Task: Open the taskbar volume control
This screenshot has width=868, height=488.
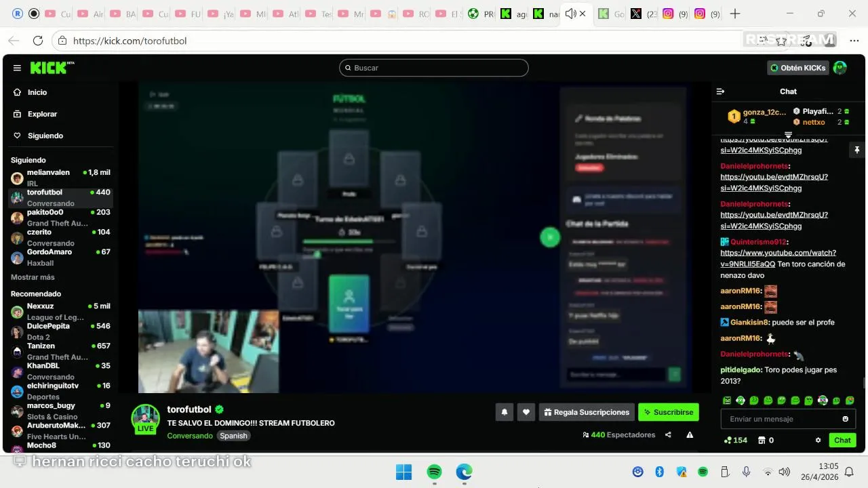Action: pos(785,472)
